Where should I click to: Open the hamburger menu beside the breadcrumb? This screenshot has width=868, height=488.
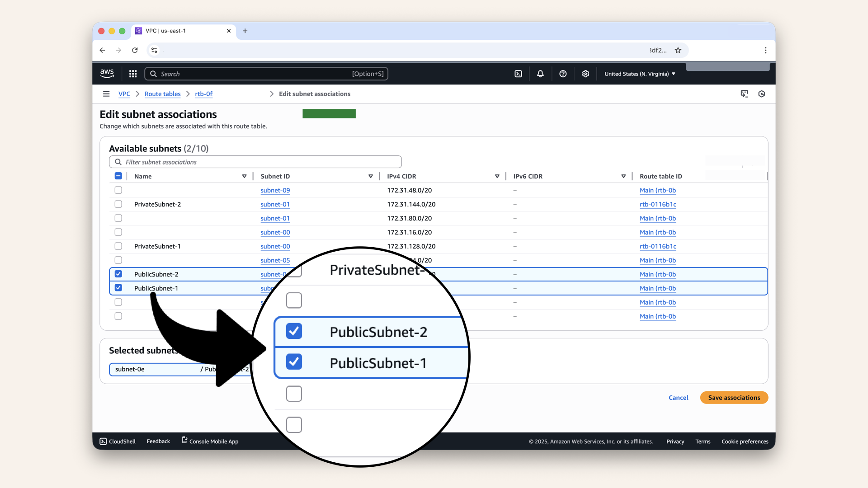click(x=106, y=94)
